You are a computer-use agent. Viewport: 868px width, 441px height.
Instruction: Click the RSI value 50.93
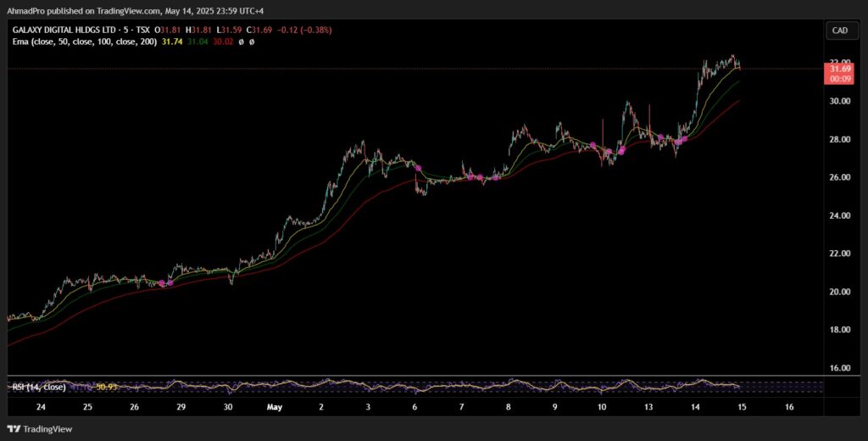[x=106, y=388]
